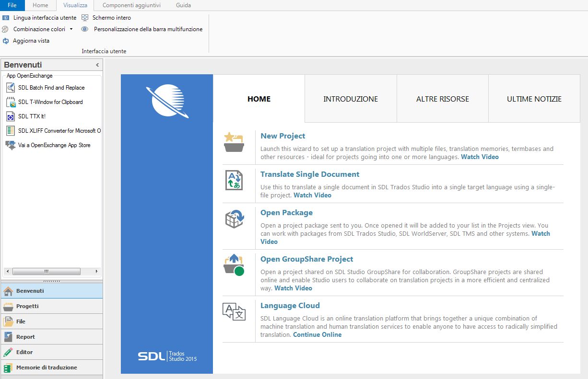Image resolution: width=588 pixels, height=379 pixels.
Task: Click the Open Package box icon
Action: coord(235,218)
